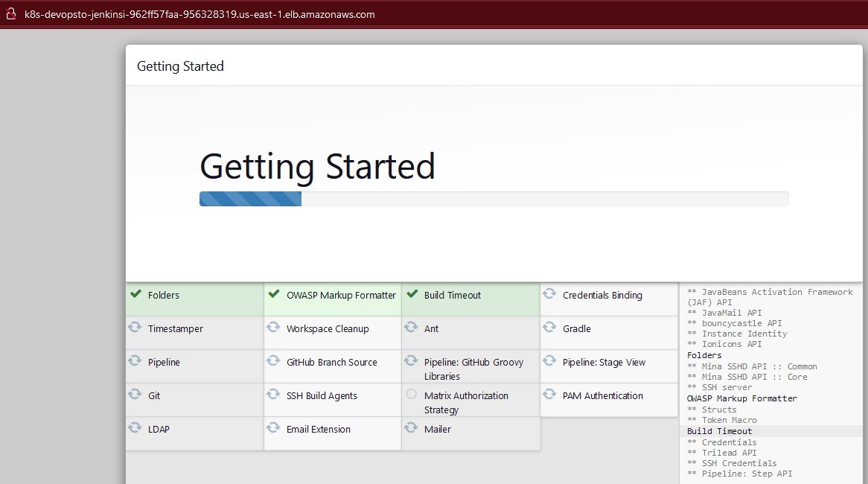Click the Pipeline: GitHub Groovy Libraries plugin name
This screenshot has width=868, height=484.
474,369
